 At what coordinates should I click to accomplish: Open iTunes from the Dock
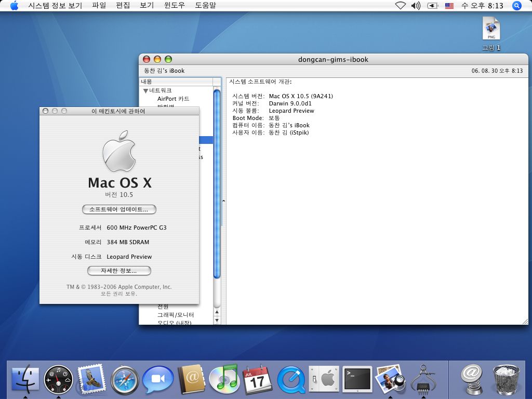pyautogui.click(x=224, y=379)
